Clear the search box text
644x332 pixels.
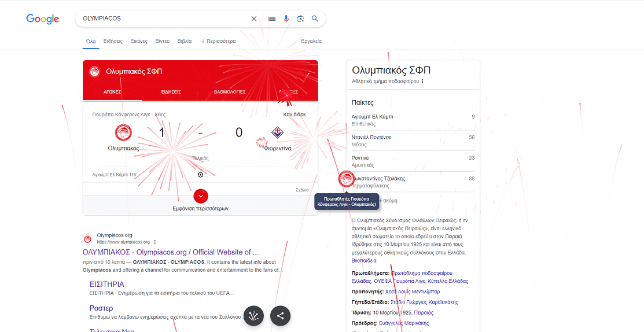(x=253, y=19)
